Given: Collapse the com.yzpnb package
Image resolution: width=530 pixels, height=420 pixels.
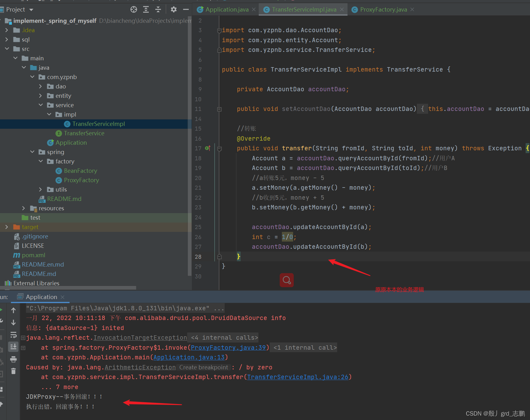Looking at the screenshot, I should (x=32, y=77).
